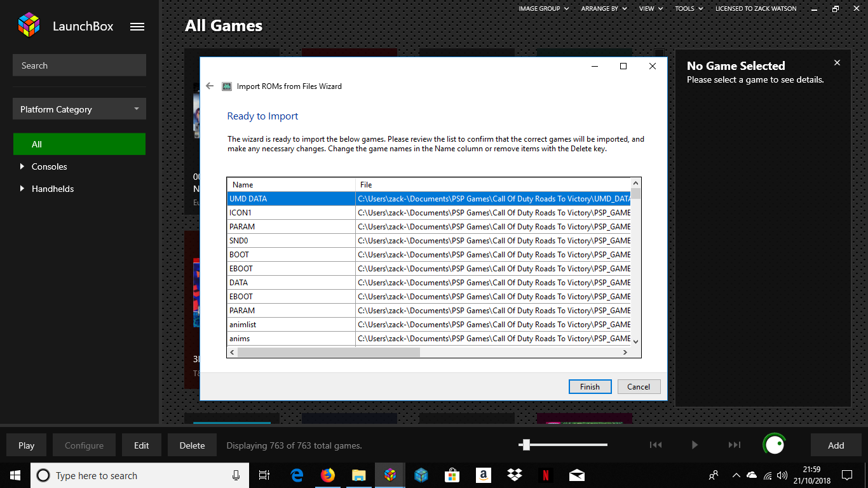The width and height of the screenshot is (868, 488).
Task: Click the Add button
Action: [836, 445]
